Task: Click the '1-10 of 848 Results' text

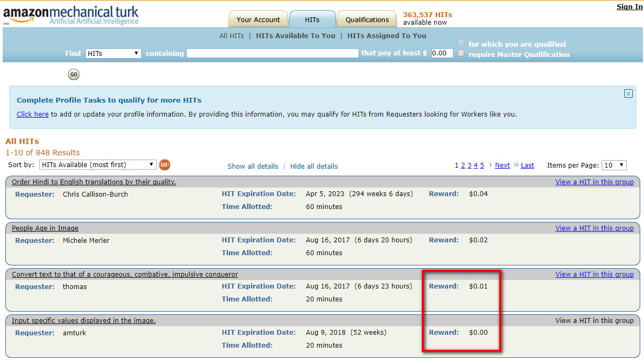Action: click(x=42, y=153)
